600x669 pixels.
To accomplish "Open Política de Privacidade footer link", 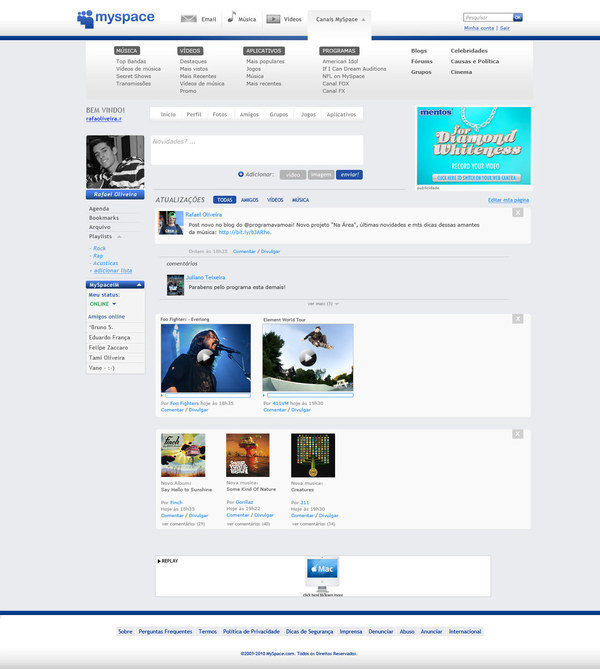I will [x=251, y=631].
